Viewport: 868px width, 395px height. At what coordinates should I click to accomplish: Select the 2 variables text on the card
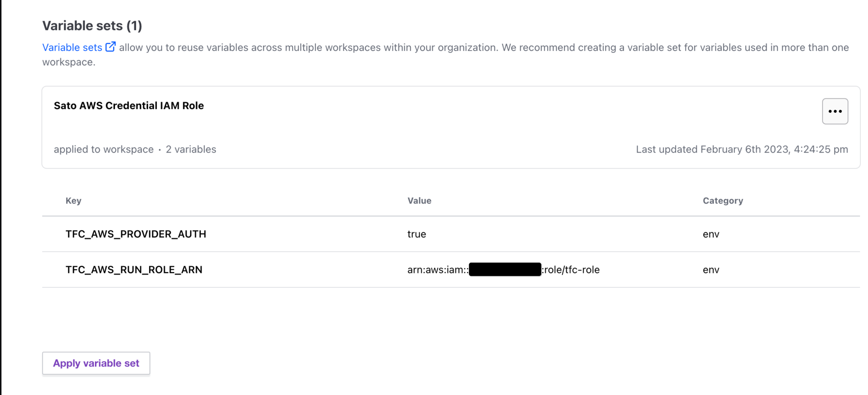[191, 149]
